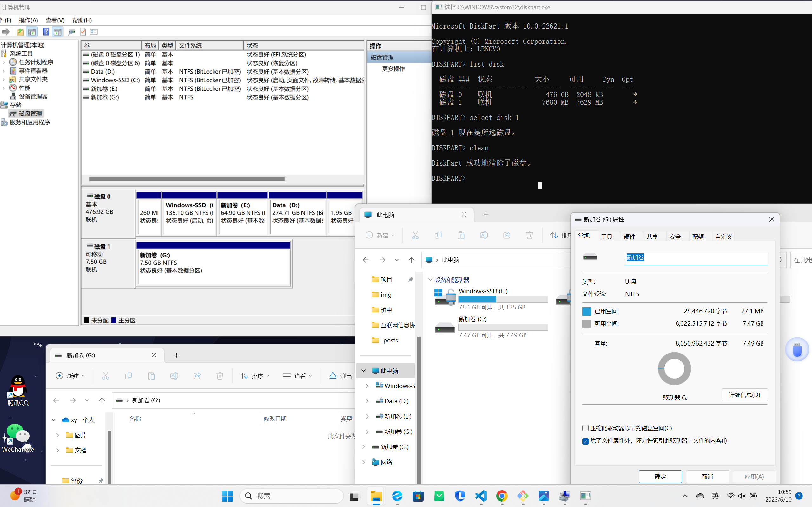Open Google Chrome from taskbar

click(x=502, y=496)
